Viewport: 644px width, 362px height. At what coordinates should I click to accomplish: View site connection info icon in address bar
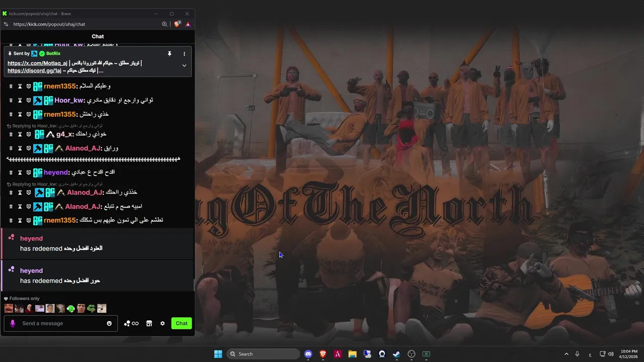click(x=6, y=24)
